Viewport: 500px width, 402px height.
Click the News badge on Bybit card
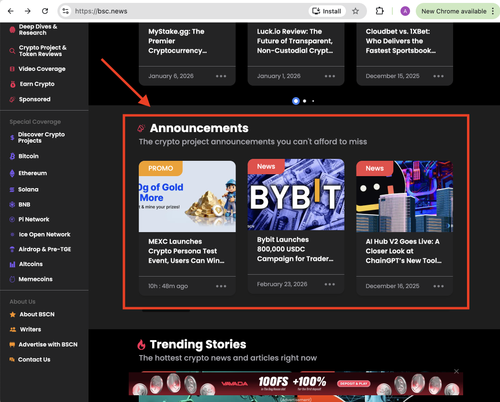pos(266,166)
